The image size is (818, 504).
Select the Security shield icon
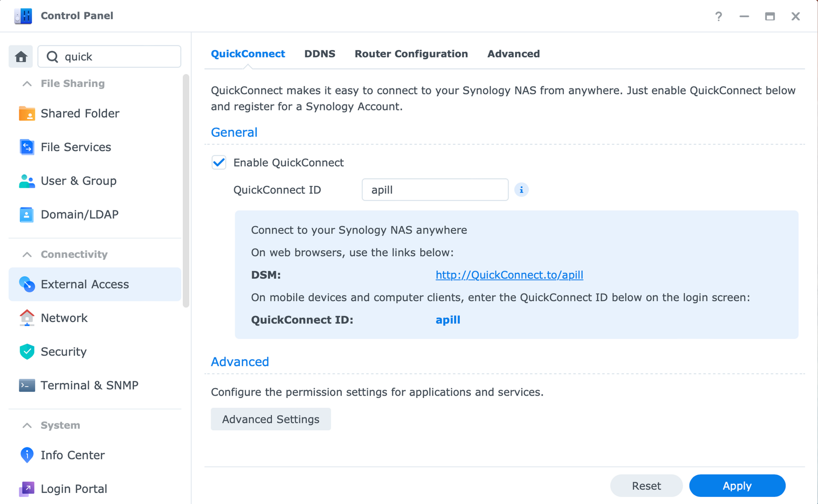pyautogui.click(x=26, y=352)
